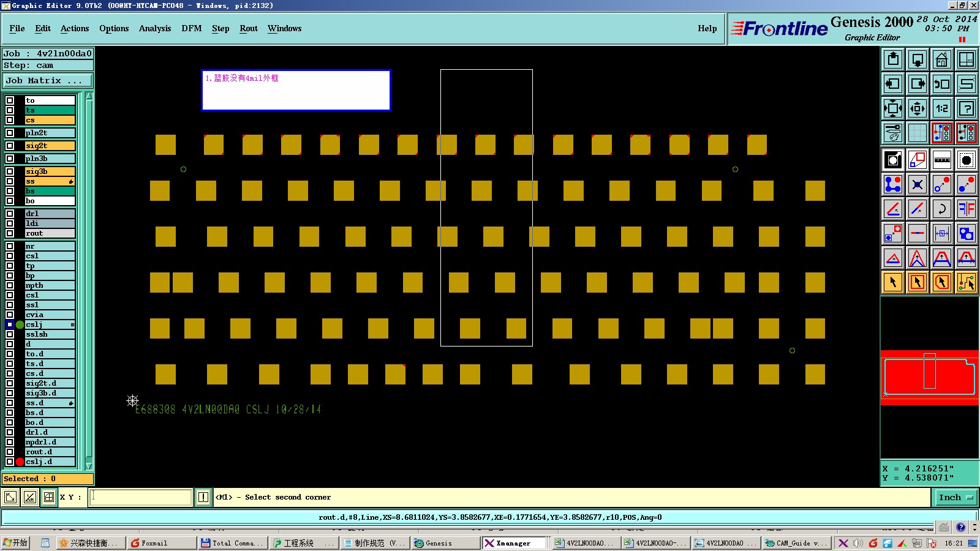Click the red color dot on cslj.d layer

[20, 462]
